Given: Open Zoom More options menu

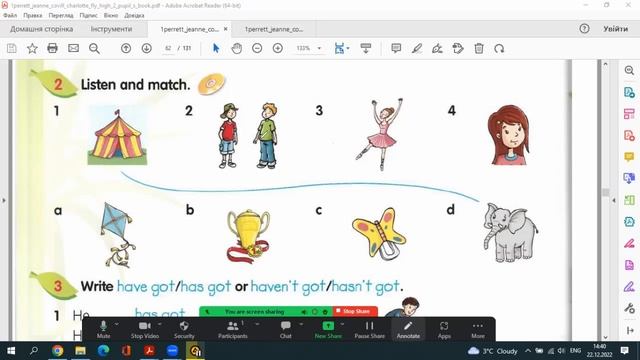Looking at the screenshot, I should (x=478, y=329).
